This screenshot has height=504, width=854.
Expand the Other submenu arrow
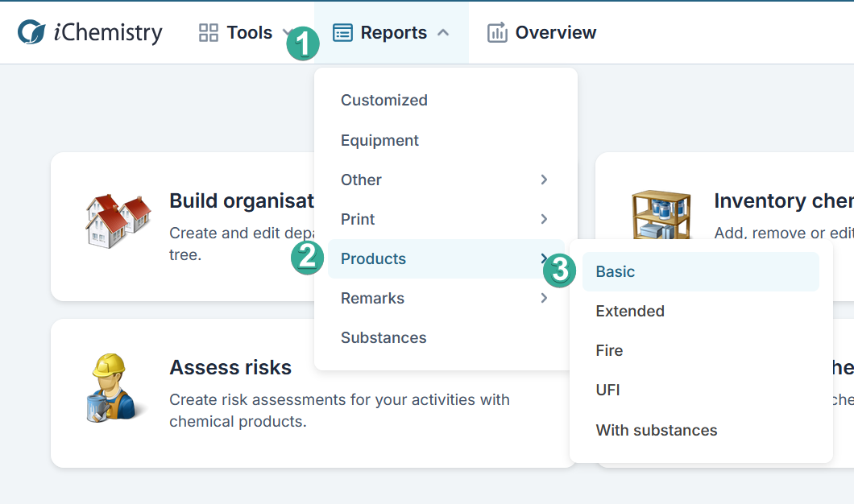tap(545, 180)
